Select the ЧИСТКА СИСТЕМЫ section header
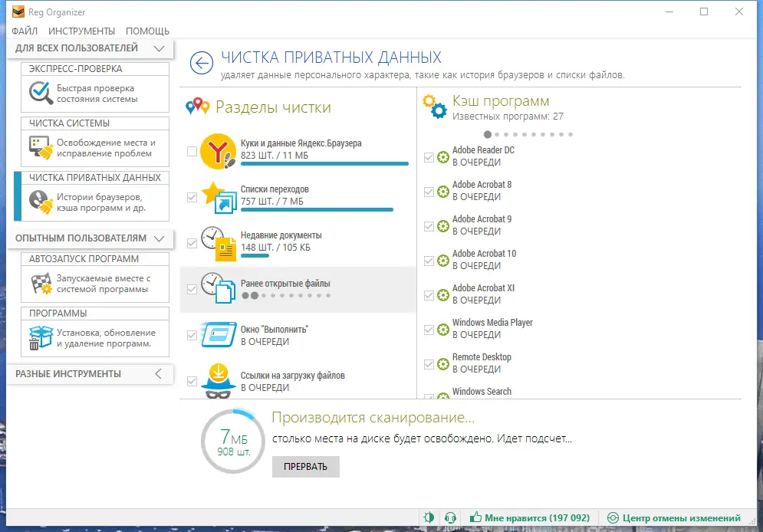 tap(95, 123)
